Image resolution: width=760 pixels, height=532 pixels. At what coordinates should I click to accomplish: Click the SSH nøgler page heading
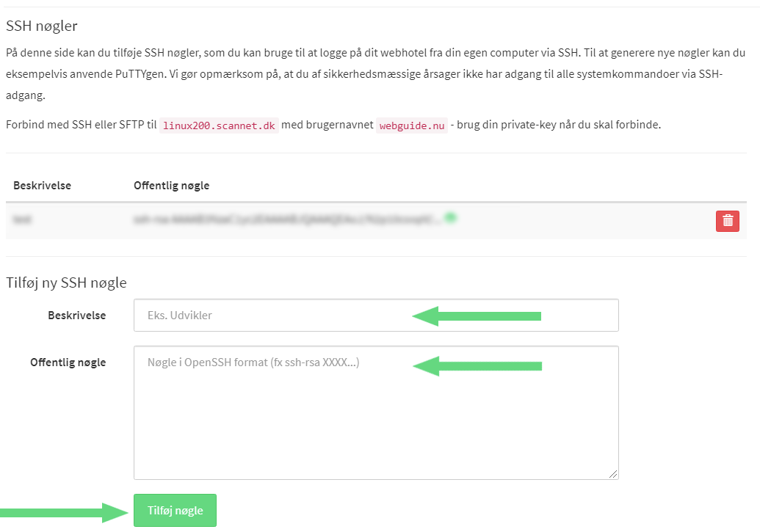tap(42, 26)
